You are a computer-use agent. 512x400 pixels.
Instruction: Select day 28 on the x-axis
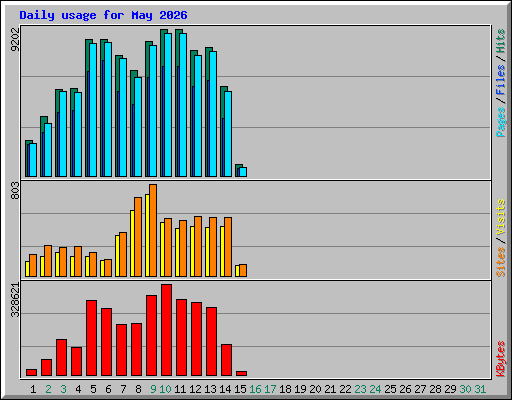pyautogui.click(x=435, y=389)
